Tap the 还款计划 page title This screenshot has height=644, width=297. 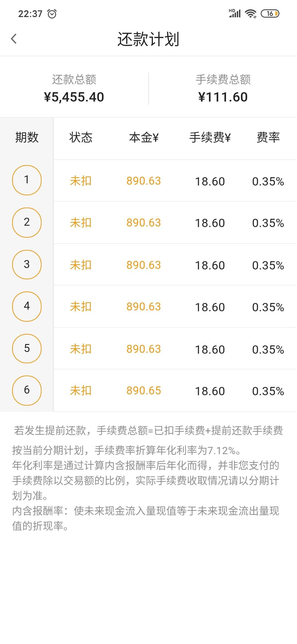(x=148, y=39)
